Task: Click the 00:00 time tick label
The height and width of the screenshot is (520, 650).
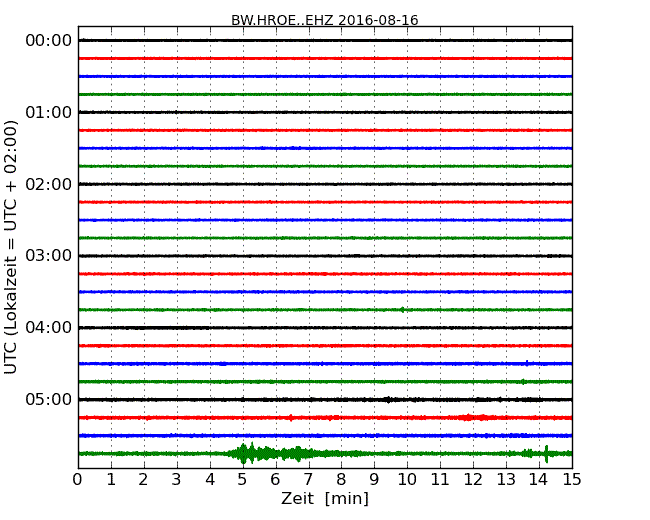Action: pyautogui.click(x=49, y=41)
